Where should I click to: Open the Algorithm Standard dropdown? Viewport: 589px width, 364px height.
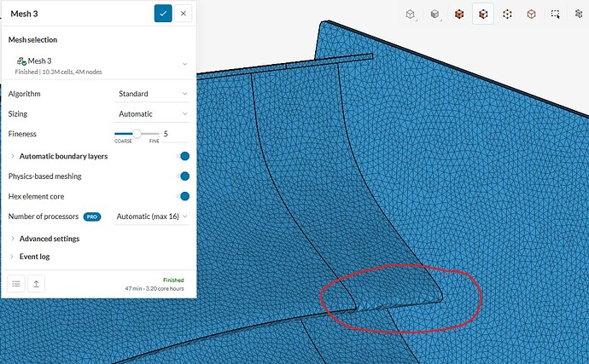[x=152, y=94]
